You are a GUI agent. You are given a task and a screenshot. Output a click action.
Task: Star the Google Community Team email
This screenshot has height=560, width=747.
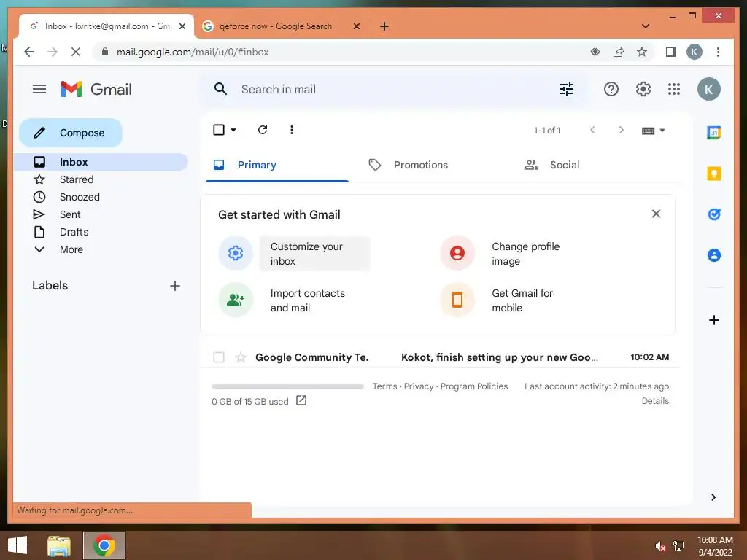pyautogui.click(x=241, y=357)
